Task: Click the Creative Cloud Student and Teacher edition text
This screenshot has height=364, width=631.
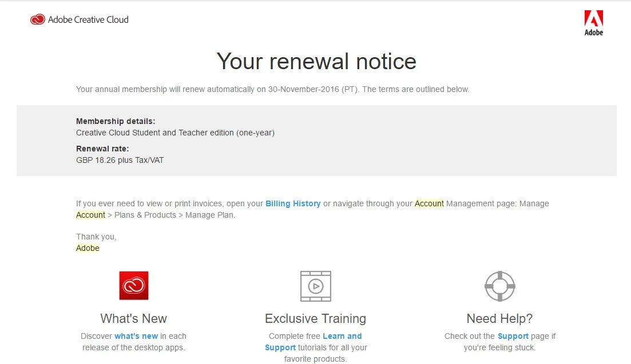Action: 175,133
